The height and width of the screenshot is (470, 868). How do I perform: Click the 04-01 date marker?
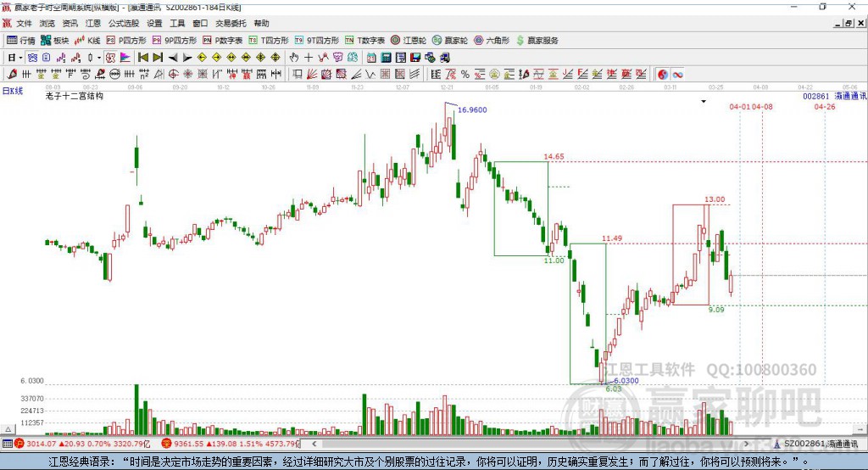click(739, 107)
